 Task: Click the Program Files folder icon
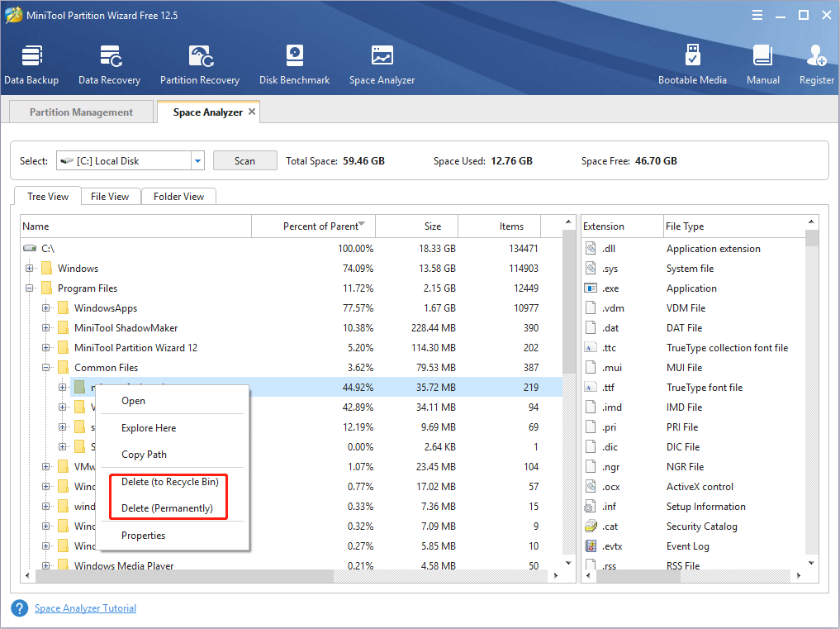pyautogui.click(x=46, y=288)
